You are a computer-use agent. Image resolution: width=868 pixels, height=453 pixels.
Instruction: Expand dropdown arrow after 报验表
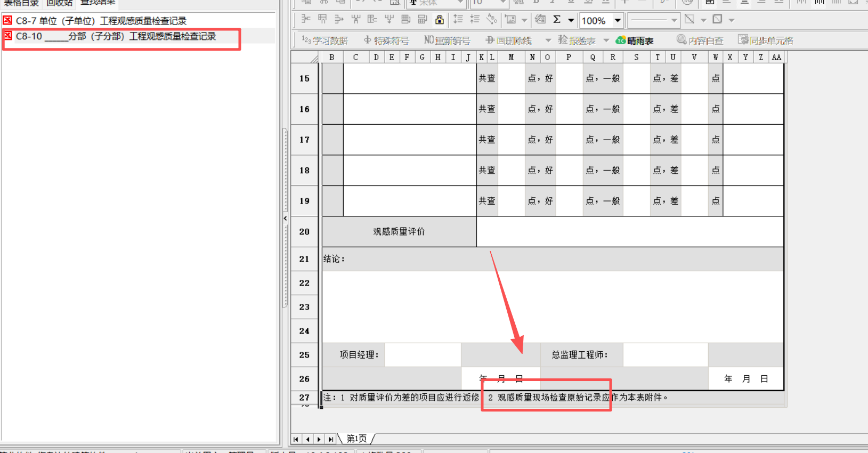point(606,41)
